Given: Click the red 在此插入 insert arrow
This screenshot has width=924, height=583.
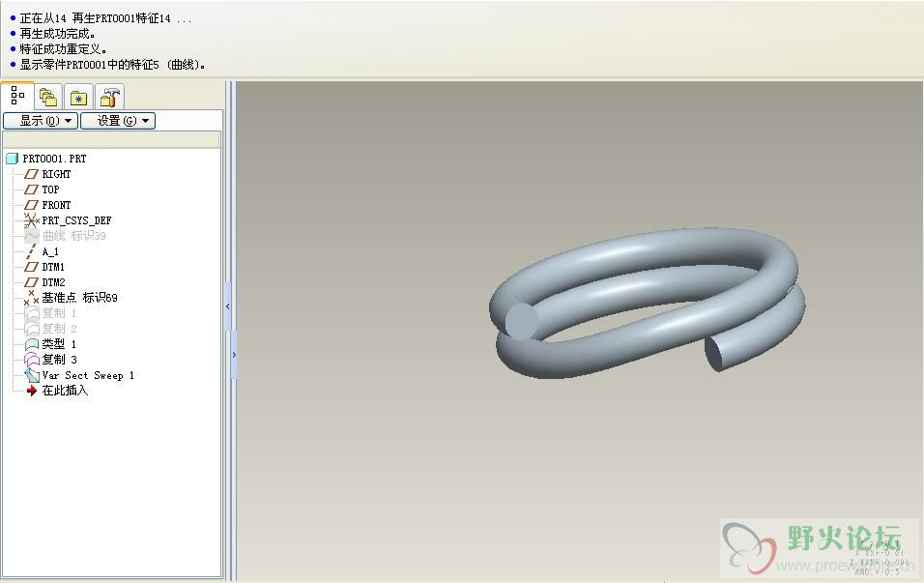Looking at the screenshot, I should pyautogui.click(x=32, y=391).
